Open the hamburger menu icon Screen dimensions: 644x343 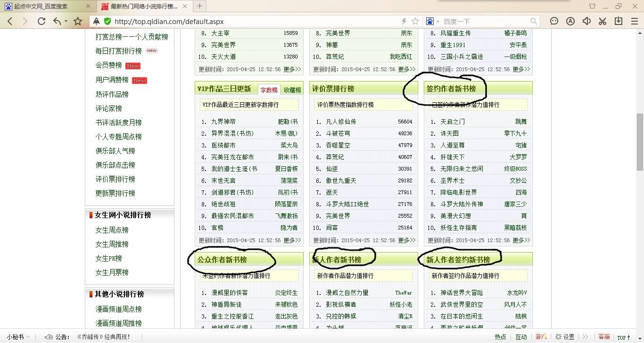coord(635,21)
